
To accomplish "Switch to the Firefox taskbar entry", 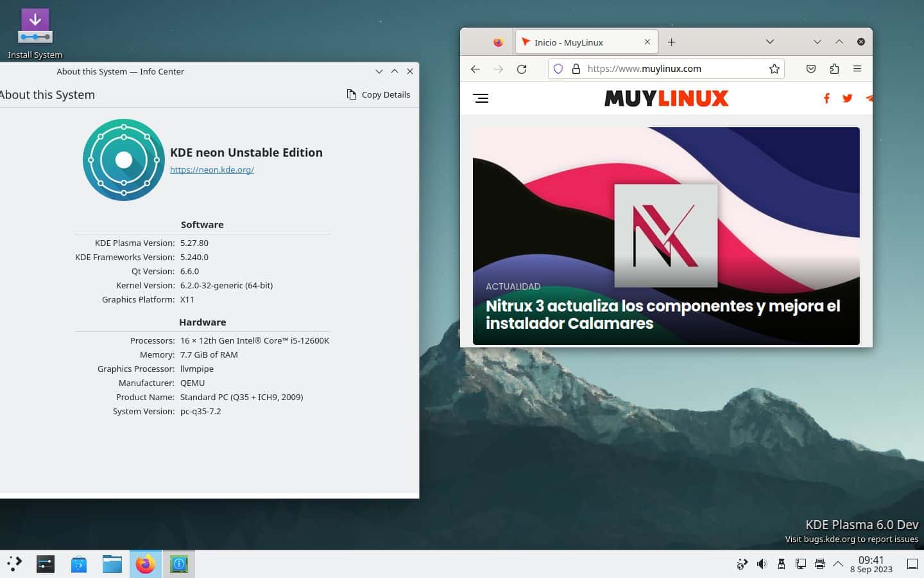I will [146, 564].
